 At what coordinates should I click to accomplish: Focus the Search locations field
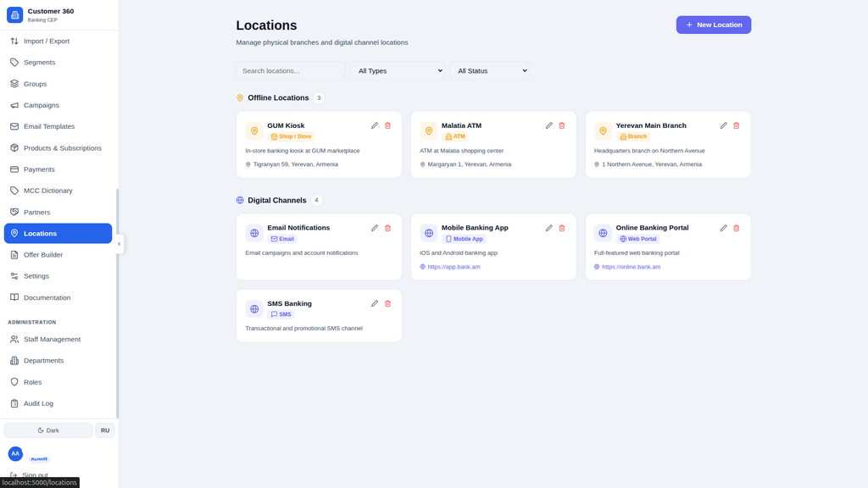pyautogui.click(x=291, y=71)
